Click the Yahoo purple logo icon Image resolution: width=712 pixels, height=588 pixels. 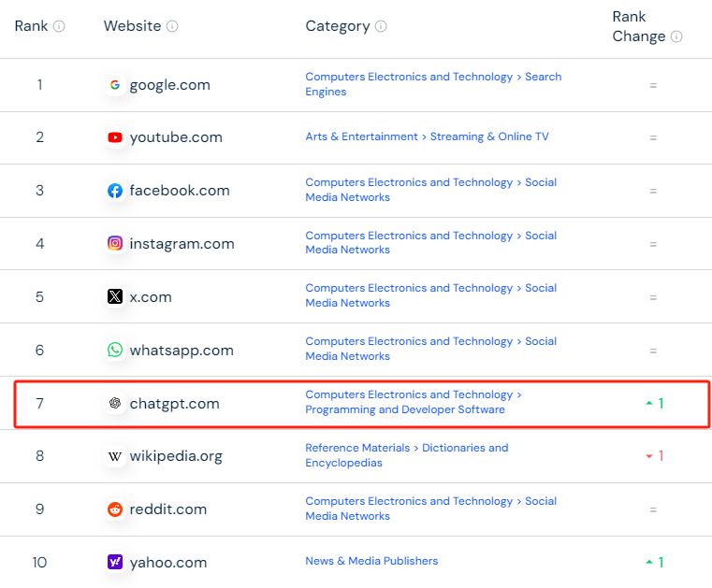[115, 562]
